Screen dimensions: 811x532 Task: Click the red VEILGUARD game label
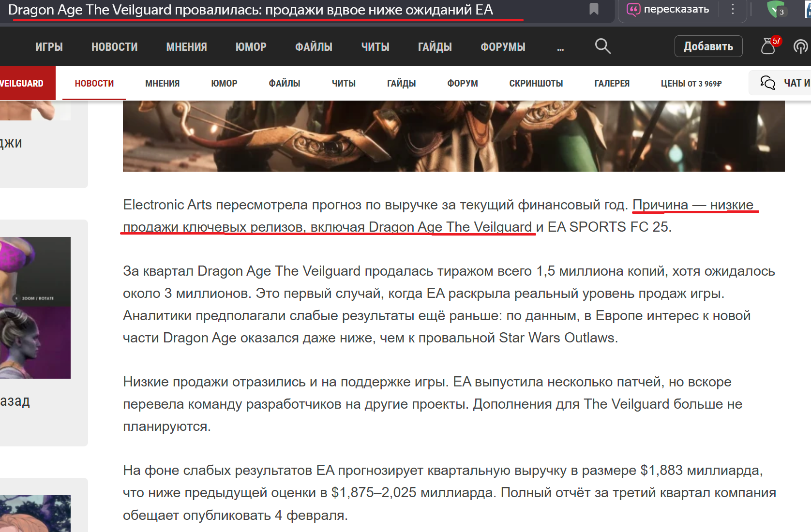click(x=27, y=83)
